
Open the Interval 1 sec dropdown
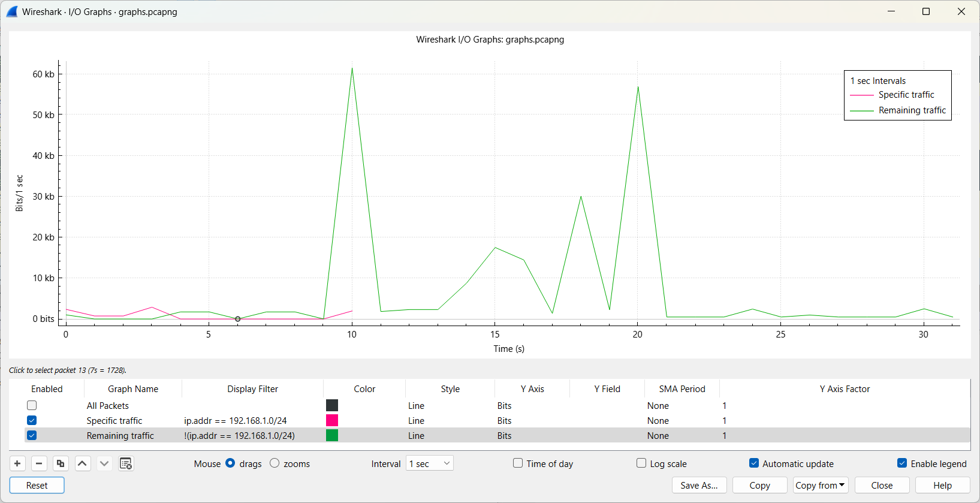[x=430, y=463]
